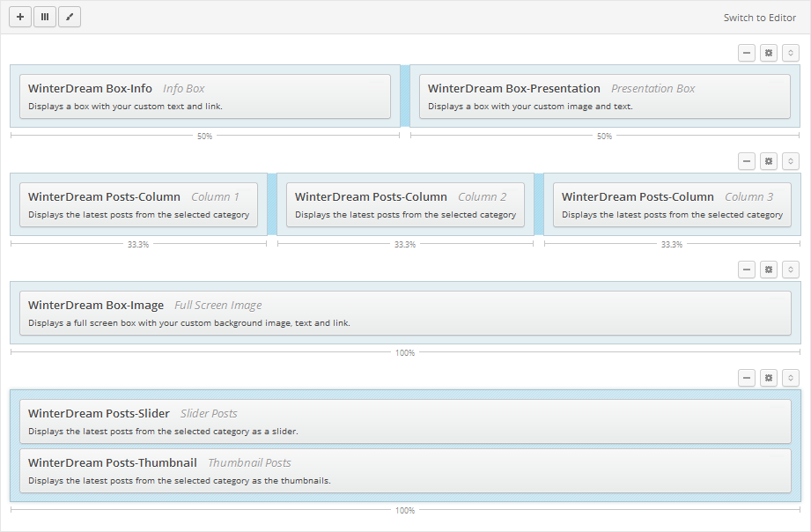811x532 pixels.
Task: Select the Posts-Column Column 2 widget
Action: click(405, 204)
